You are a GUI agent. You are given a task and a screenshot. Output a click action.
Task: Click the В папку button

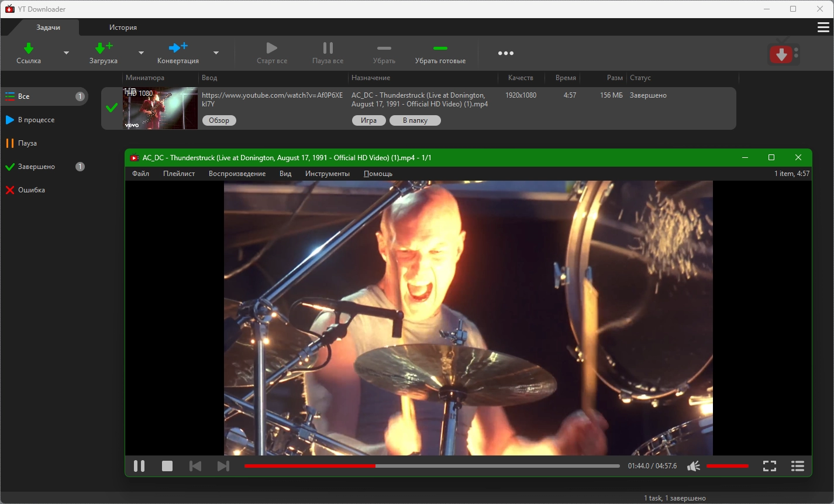click(x=415, y=120)
